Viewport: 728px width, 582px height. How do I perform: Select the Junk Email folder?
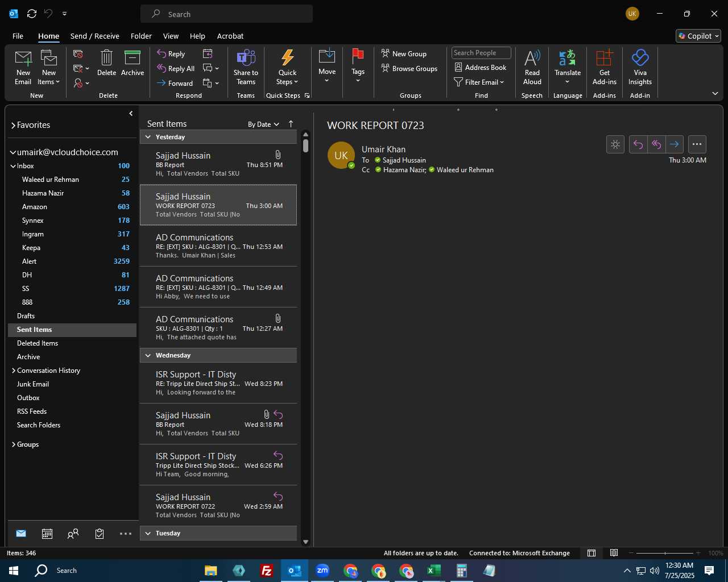pos(72,384)
